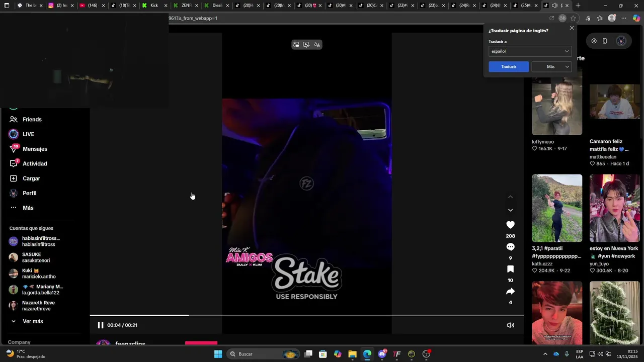The height and width of the screenshot is (362, 644).
Task: Click the Traducir button
Action: [x=509, y=67]
